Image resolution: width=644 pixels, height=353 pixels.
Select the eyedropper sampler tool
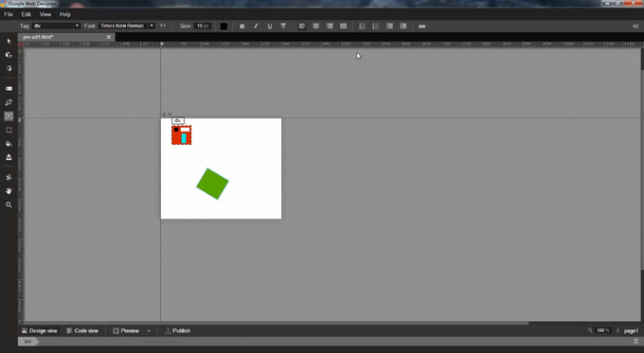9,177
